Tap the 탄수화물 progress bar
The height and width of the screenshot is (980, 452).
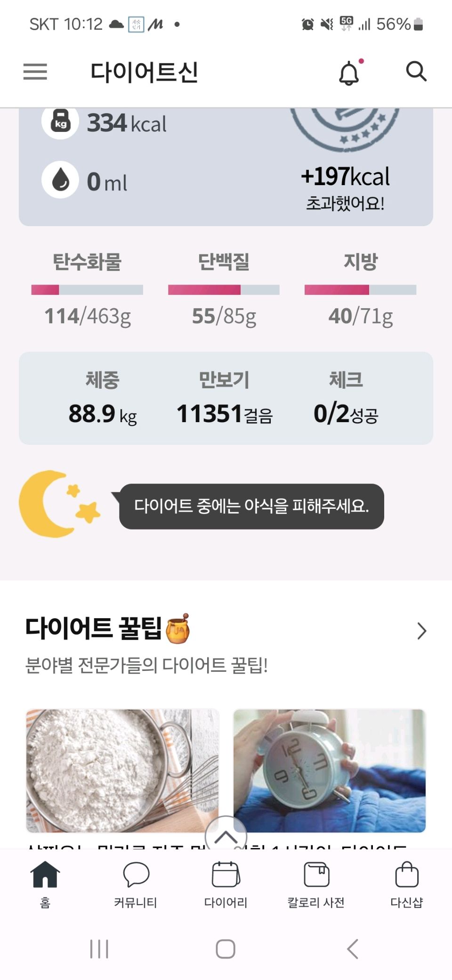pyautogui.click(x=87, y=290)
